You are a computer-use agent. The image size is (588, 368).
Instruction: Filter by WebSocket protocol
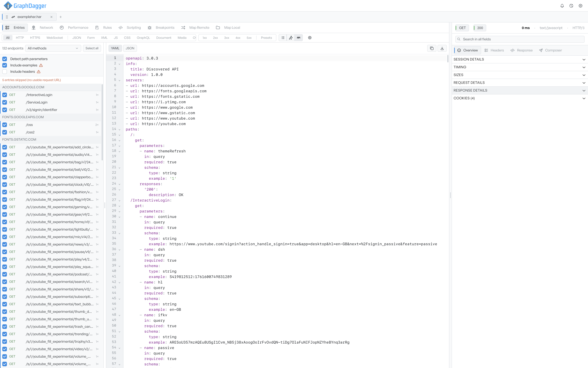pyautogui.click(x=55, y=38)
